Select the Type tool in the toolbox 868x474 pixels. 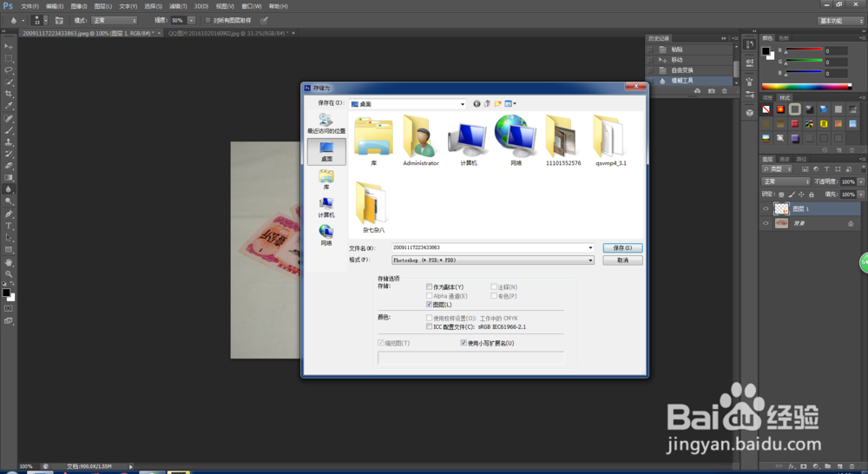[9, 226]
